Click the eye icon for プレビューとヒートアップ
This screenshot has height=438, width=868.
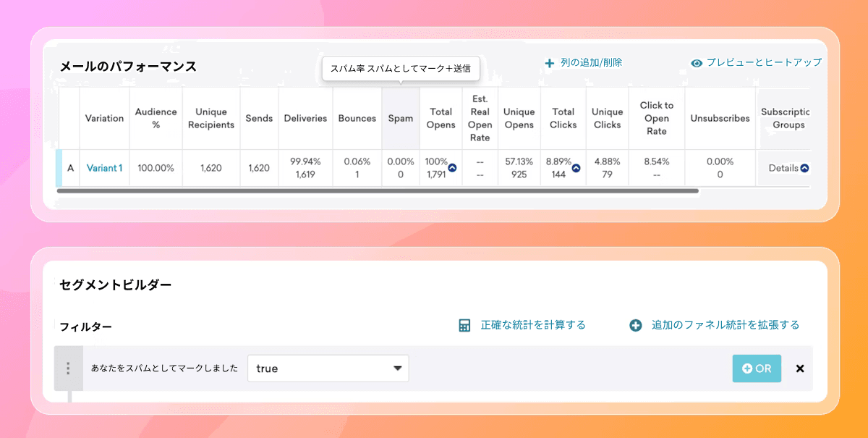click(697, 63)
